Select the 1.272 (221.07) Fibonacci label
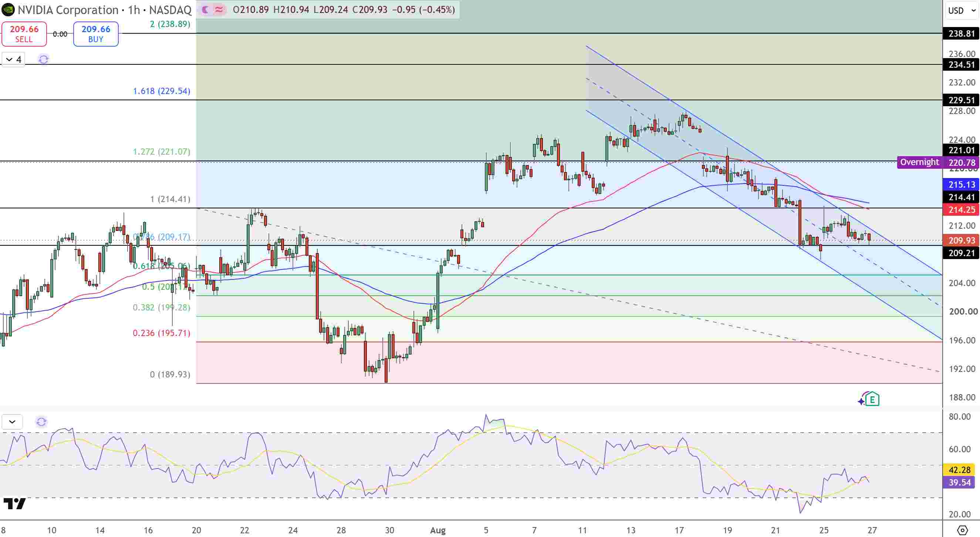The image size is (980, 537). click(162, 152)
